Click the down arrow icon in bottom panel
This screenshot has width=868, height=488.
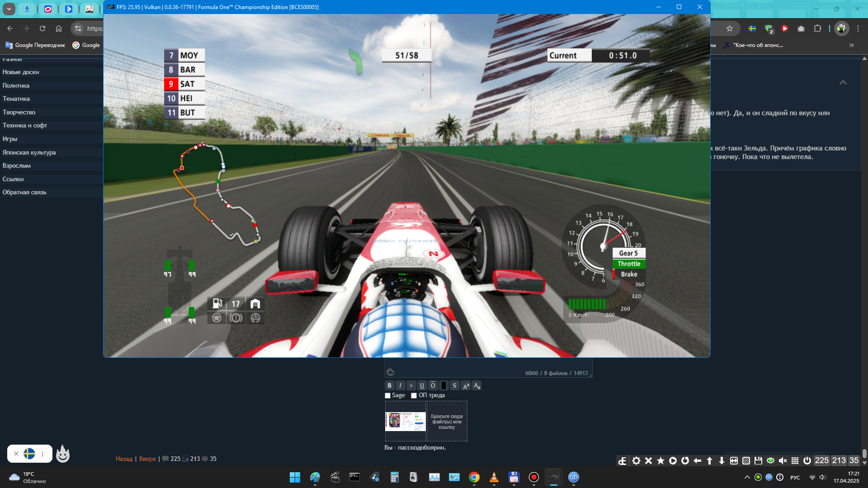click(722, 460)
